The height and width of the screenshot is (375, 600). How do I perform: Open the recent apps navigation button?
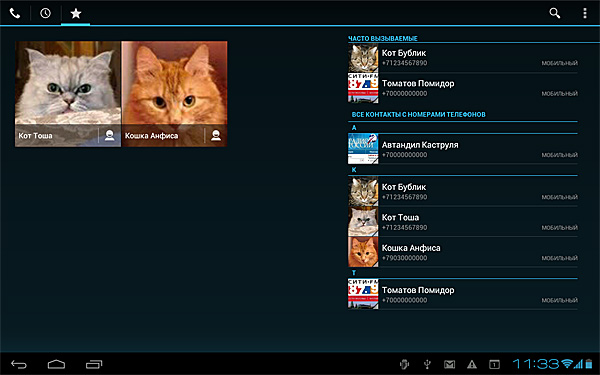pyautogui.click(x=94, y=364)
